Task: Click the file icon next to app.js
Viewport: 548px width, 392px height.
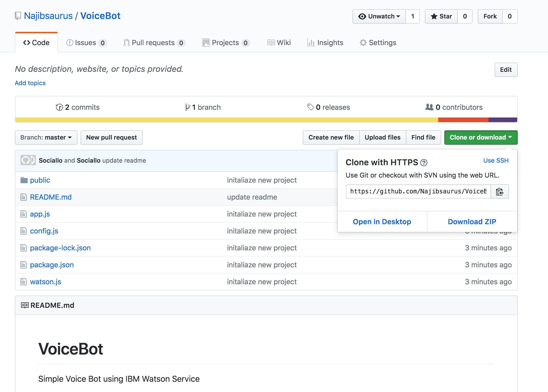Action: 24,214
